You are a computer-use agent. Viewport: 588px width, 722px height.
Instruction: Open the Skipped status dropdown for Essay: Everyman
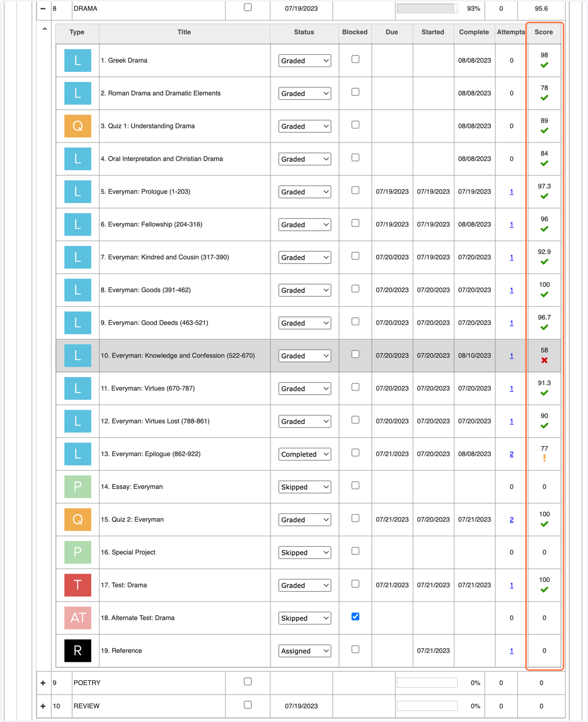click(305, 487)
